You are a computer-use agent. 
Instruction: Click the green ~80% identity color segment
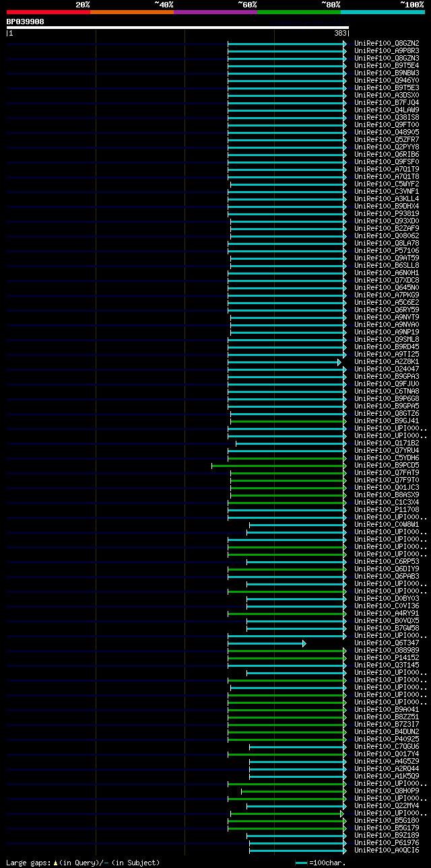pos(299,12)
